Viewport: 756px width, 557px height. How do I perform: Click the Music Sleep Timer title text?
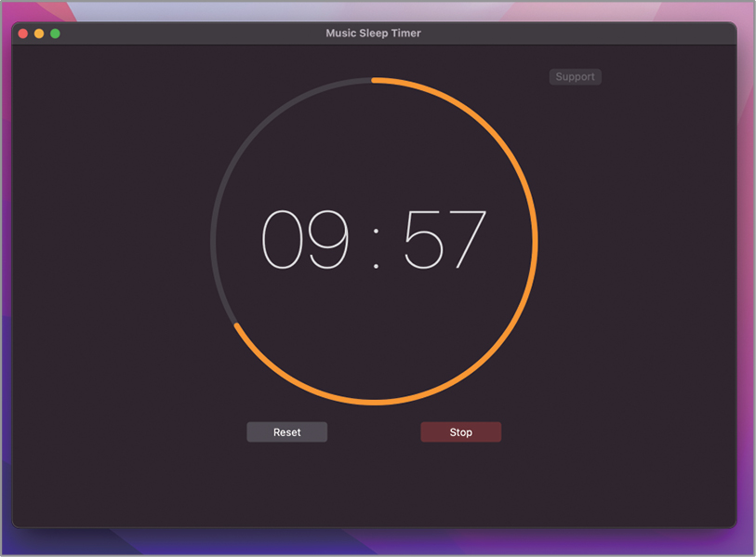(373, 33)
